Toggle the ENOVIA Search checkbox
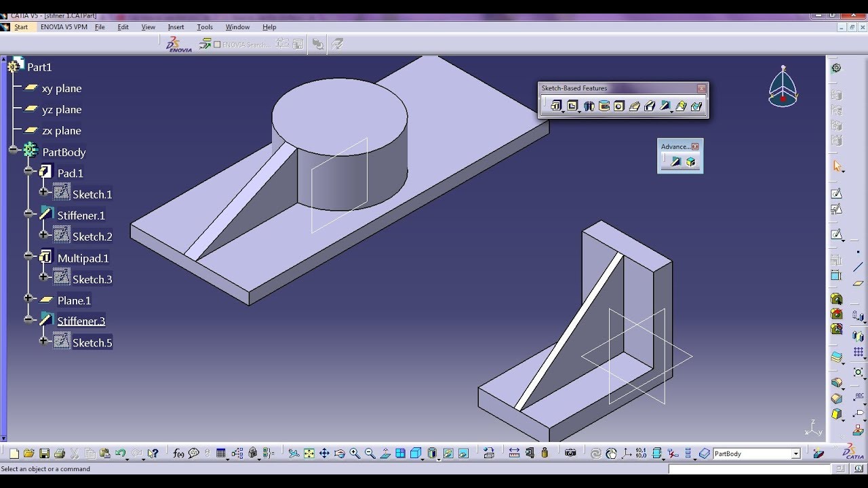Viewport: 868px width, 488px height. (218, 45)
